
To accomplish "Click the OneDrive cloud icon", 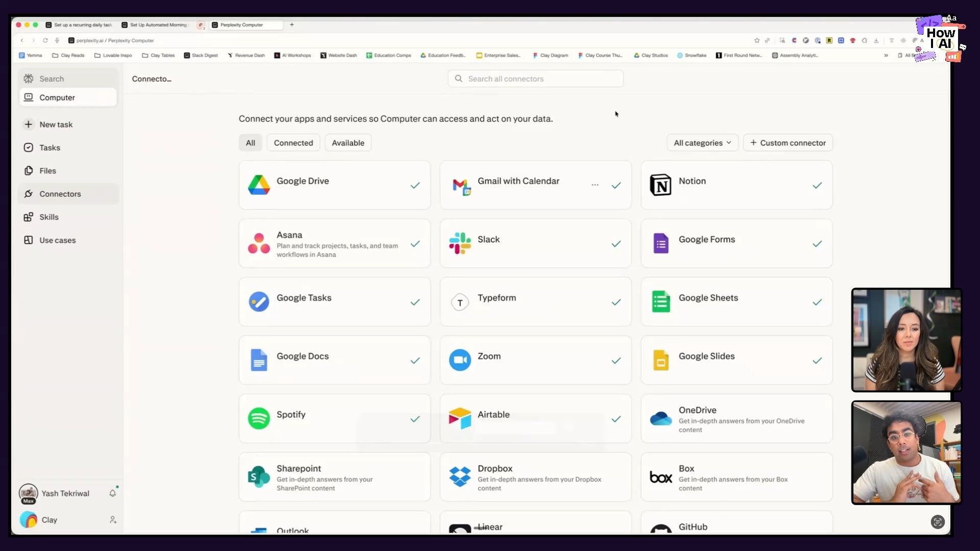I will click(x=661, y=419).
